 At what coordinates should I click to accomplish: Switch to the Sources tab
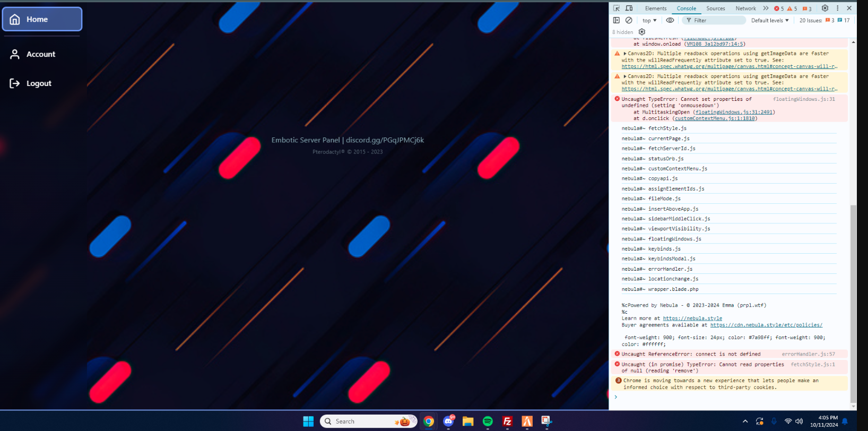coord(715,8)
